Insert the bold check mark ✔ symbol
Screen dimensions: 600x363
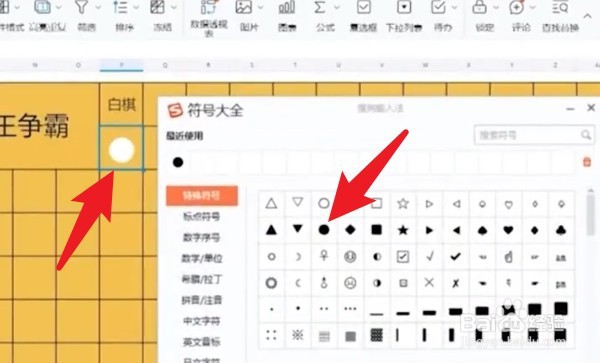click(455, 256)
